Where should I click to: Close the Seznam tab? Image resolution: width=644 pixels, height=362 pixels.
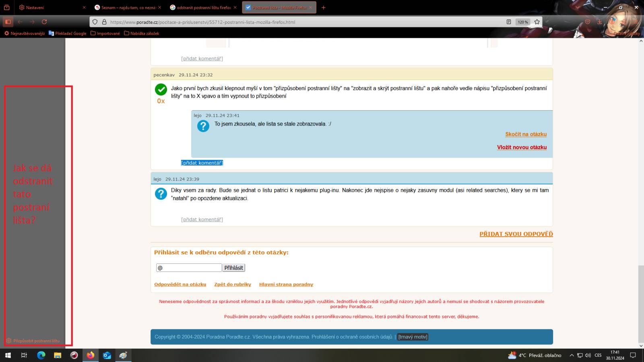159,7
